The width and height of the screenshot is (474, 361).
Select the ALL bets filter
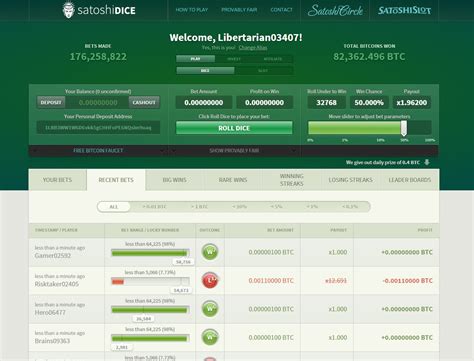pos(114,207)
